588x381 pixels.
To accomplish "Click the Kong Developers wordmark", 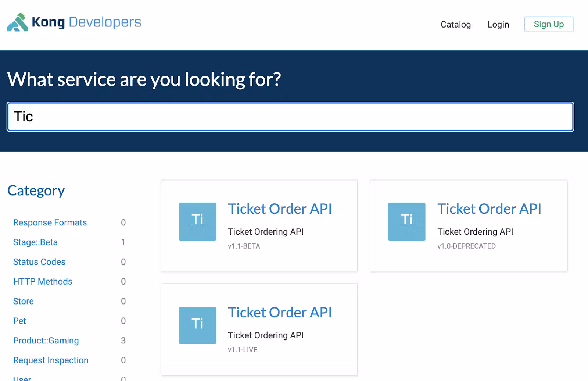I will tap(86, 22).
